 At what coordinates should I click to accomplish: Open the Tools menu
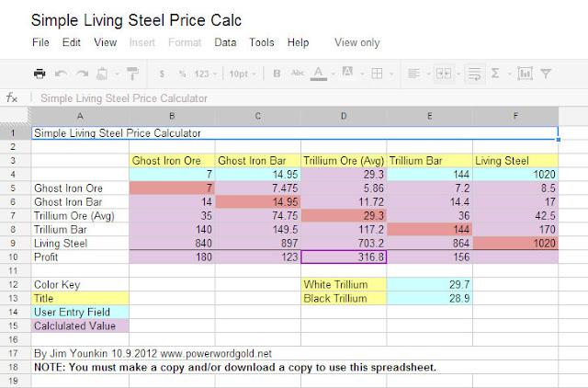click(x=262, y=42)
